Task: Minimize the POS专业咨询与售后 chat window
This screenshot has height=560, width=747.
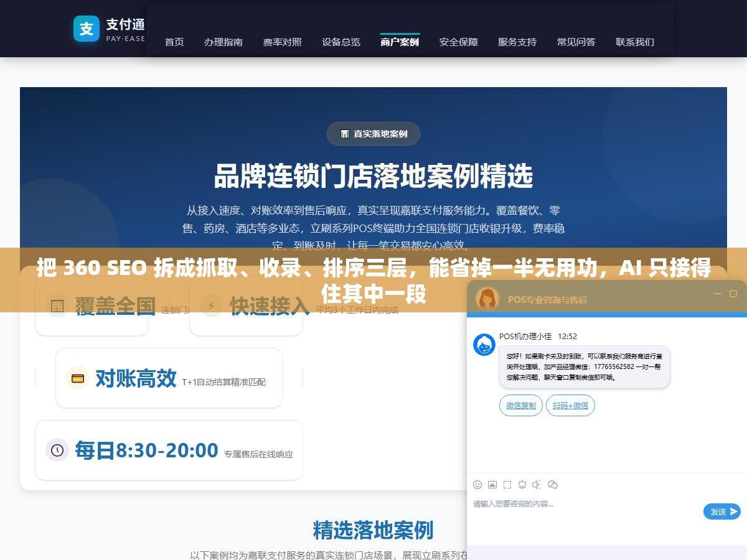Action: coord(717,294)
